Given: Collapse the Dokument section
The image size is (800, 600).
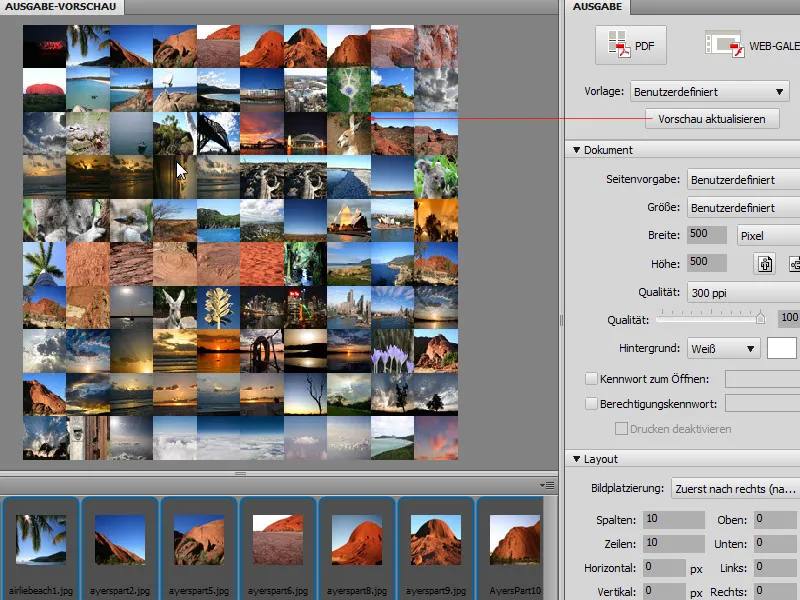Looking at the screenshot, I should pos(577,150).
